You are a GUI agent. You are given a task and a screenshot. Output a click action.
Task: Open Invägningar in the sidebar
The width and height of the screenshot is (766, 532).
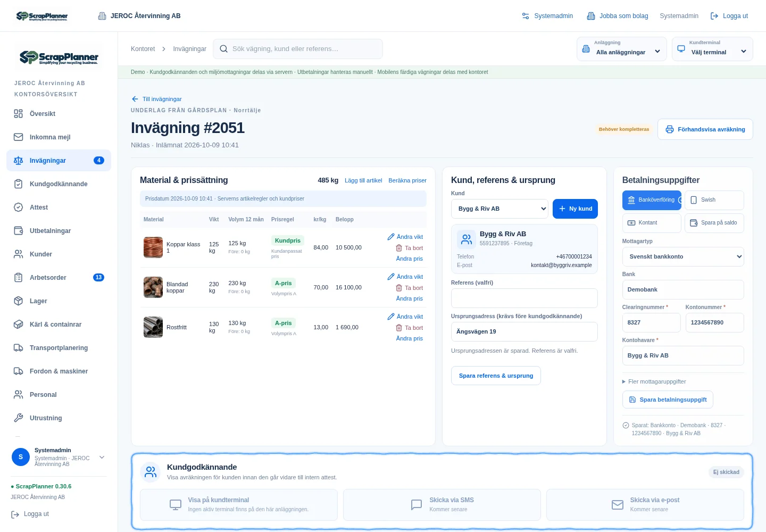59,161
